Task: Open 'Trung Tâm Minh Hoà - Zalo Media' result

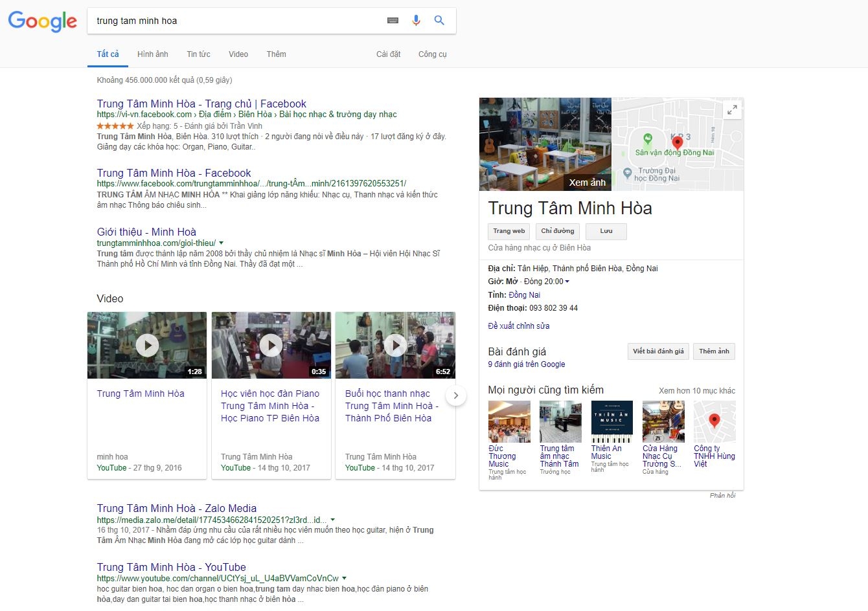Action: coord(177,508)
